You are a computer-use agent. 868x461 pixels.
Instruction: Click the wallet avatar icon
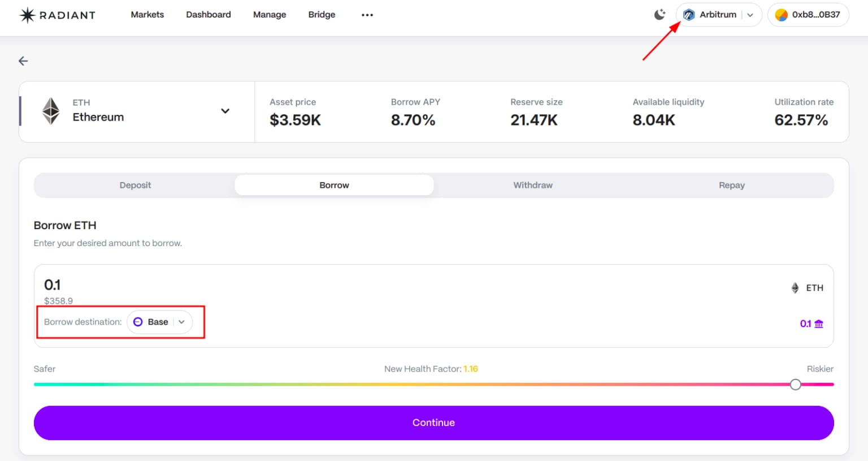[x=782, y=15]
